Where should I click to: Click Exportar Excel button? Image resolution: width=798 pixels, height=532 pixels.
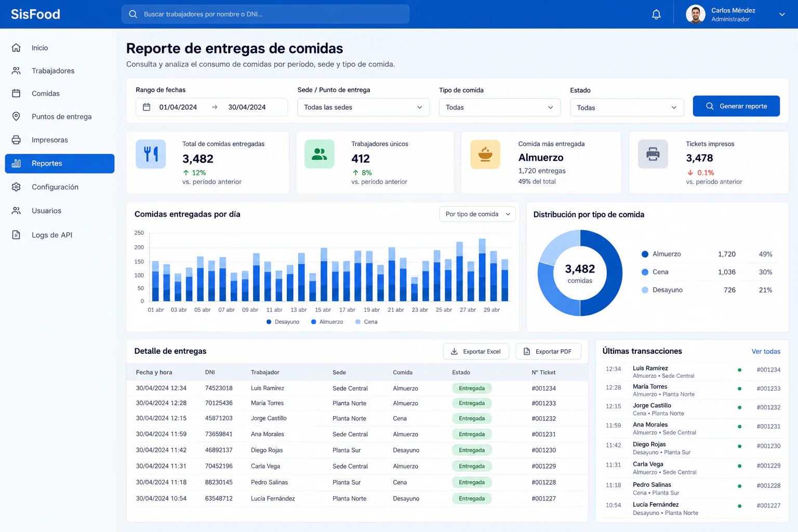tap(476, 352)
